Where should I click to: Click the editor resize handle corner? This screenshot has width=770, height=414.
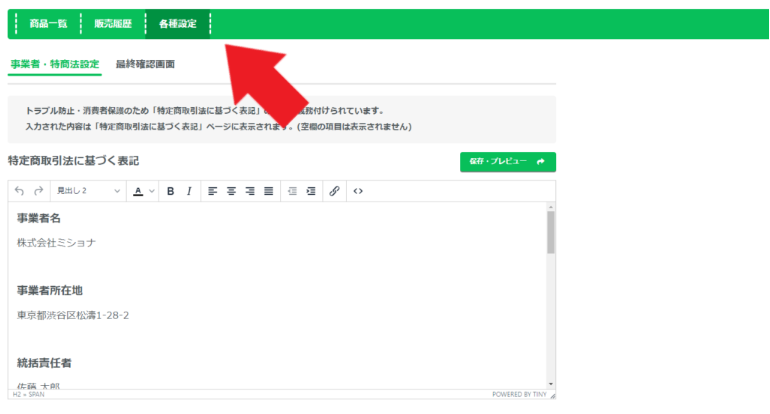tap(552, 395)
